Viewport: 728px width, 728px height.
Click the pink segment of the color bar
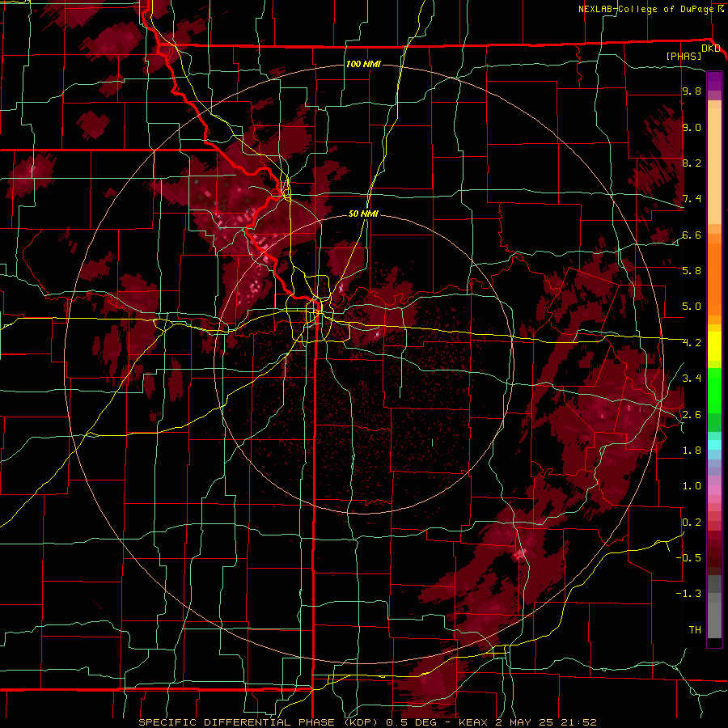[714, 490]
